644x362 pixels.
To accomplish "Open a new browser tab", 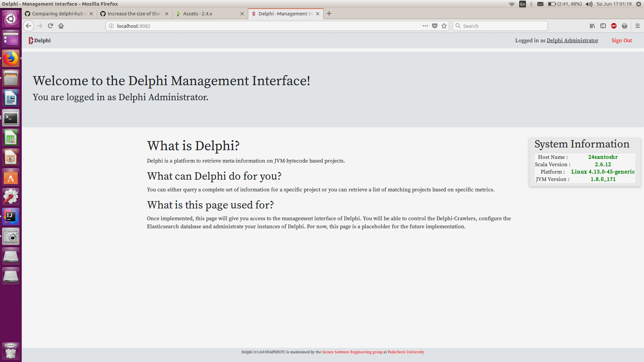I will (329, 14).
